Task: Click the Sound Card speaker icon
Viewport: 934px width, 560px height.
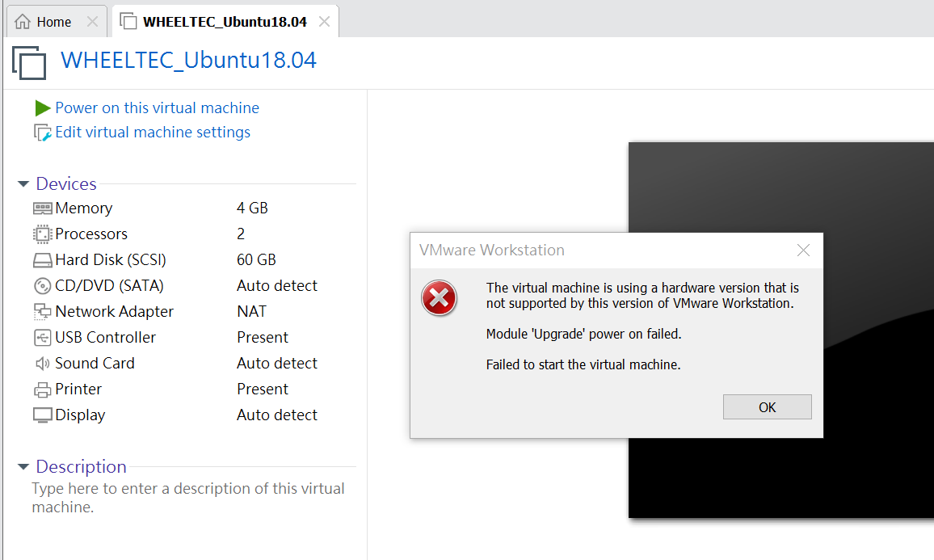Action: click(42, 364)
